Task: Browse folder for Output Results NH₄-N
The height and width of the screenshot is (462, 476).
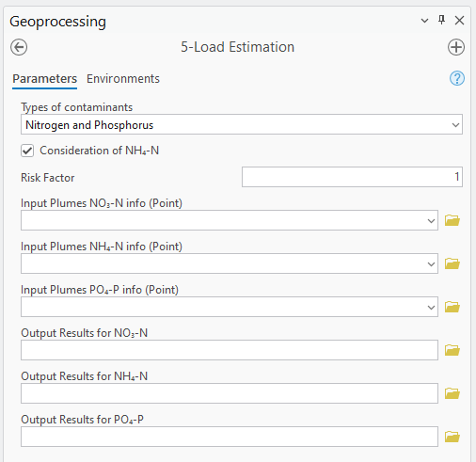Action: pos(452,393)
